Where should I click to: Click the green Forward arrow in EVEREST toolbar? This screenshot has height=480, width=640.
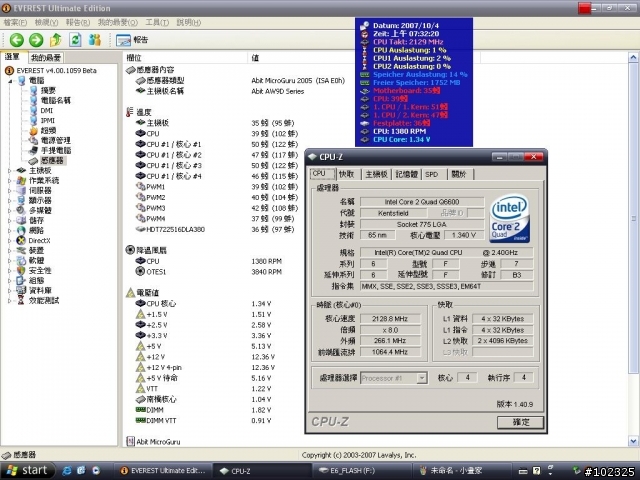(x=36, y=40)
